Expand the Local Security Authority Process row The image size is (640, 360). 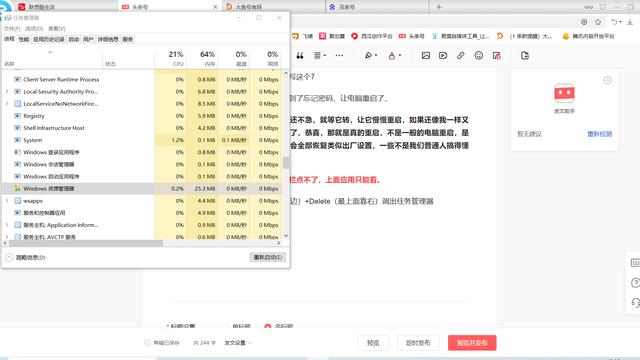[7, 91]
